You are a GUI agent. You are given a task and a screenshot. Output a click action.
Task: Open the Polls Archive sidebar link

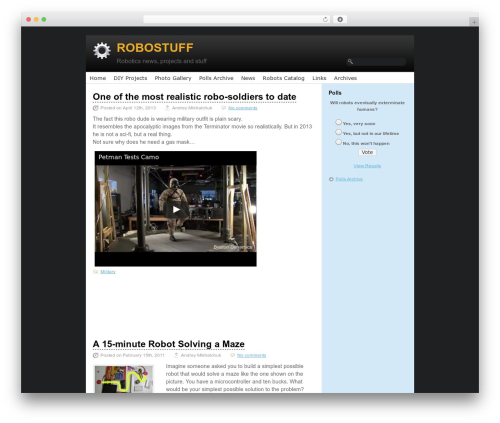tap(349, 179)
